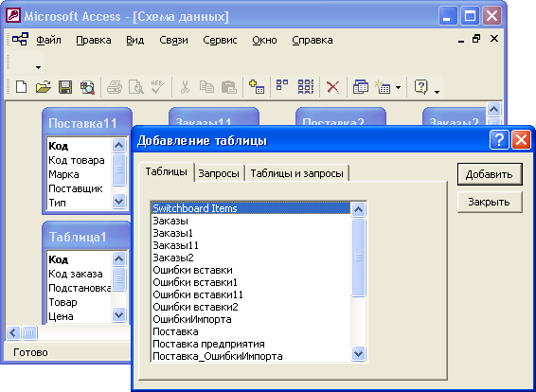536x392 pixels.
Task: Open the Связи menu
Action: (x=173, y=40)
